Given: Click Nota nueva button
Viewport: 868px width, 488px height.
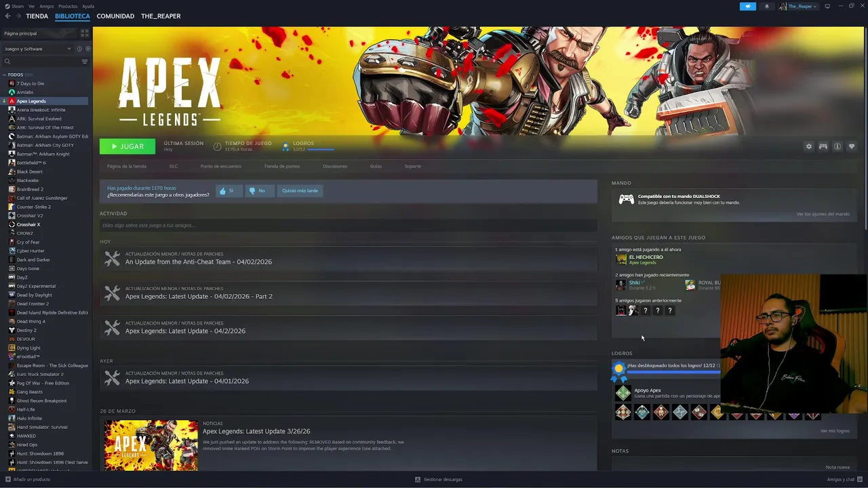Looking at the screenshot, I should (837, 467).
